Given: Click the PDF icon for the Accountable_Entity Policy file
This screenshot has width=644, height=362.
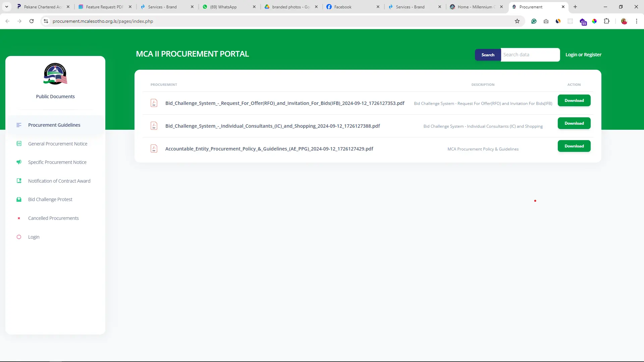Looking at the screenshot, I should click(154, 148).
